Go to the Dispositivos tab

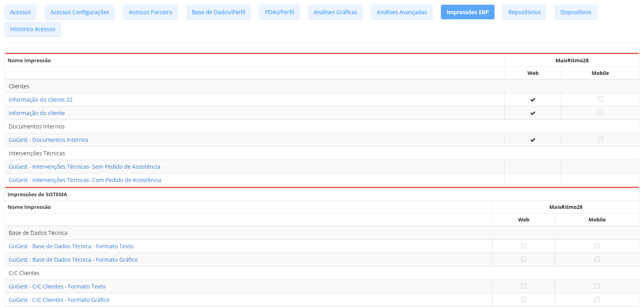(x=576, y=12)
